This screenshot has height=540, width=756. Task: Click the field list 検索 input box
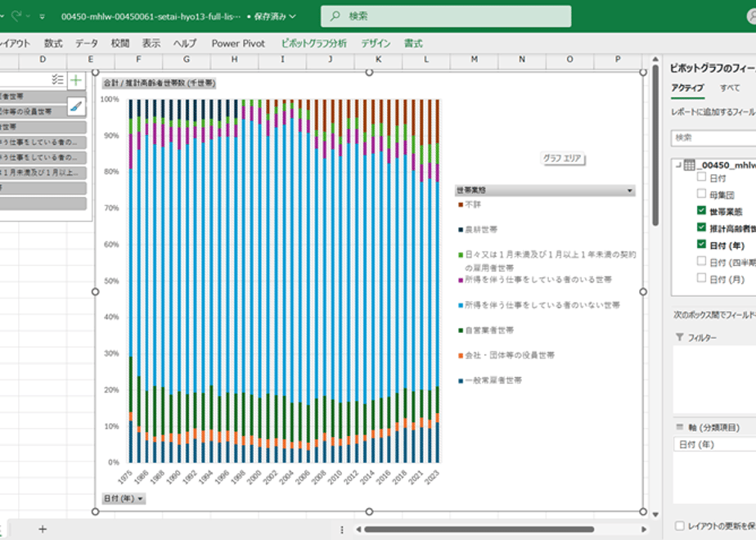[x=713, y=138]
